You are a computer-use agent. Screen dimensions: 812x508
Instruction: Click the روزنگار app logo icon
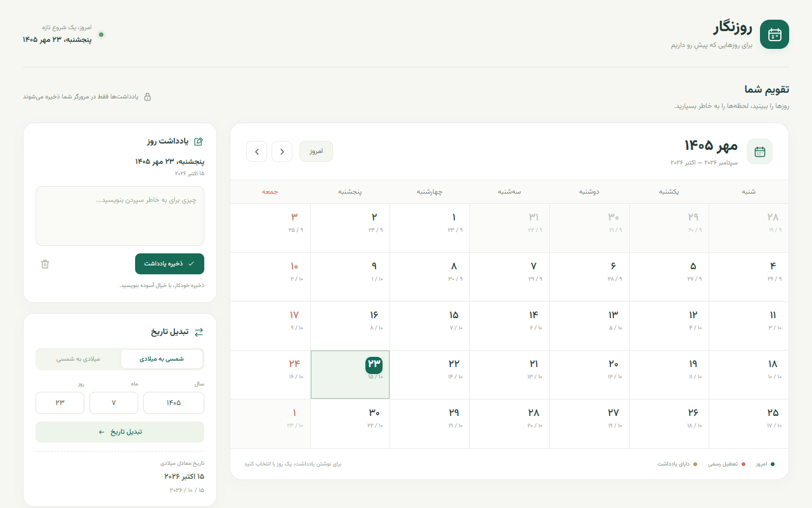coord(775,34)
